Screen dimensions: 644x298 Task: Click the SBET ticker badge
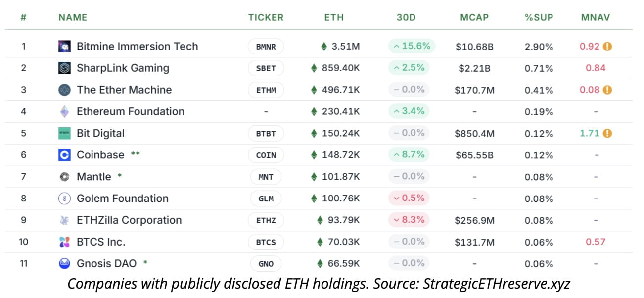coord(266,68)
